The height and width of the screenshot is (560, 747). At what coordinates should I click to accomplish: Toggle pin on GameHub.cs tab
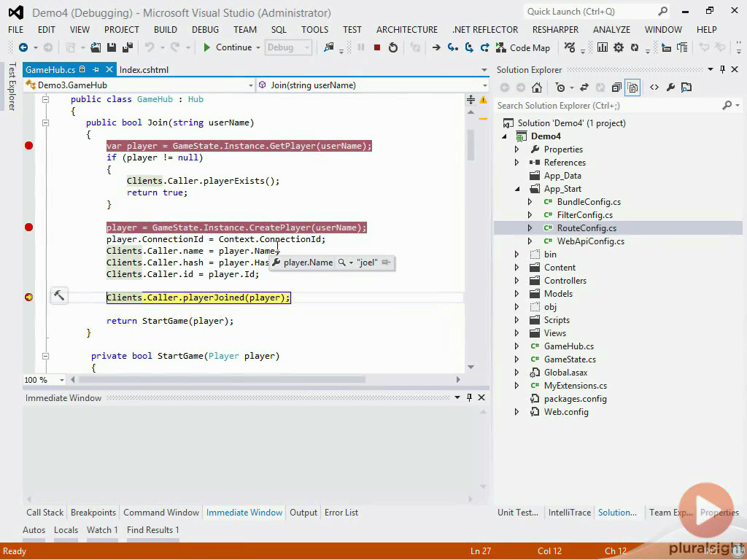(x=96, y=69)
